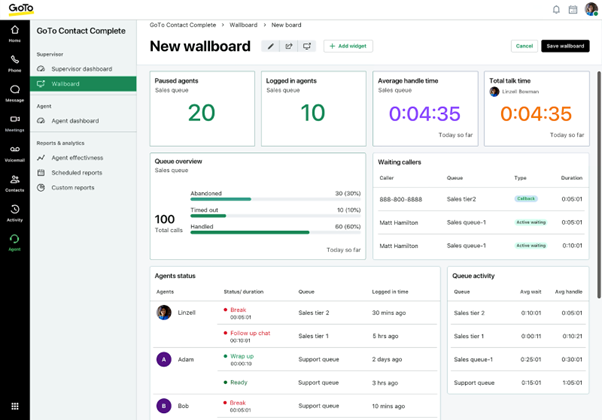Go to Meetings via camera icon
Viewport: 602px width, 420px height.
pos(15,119)
